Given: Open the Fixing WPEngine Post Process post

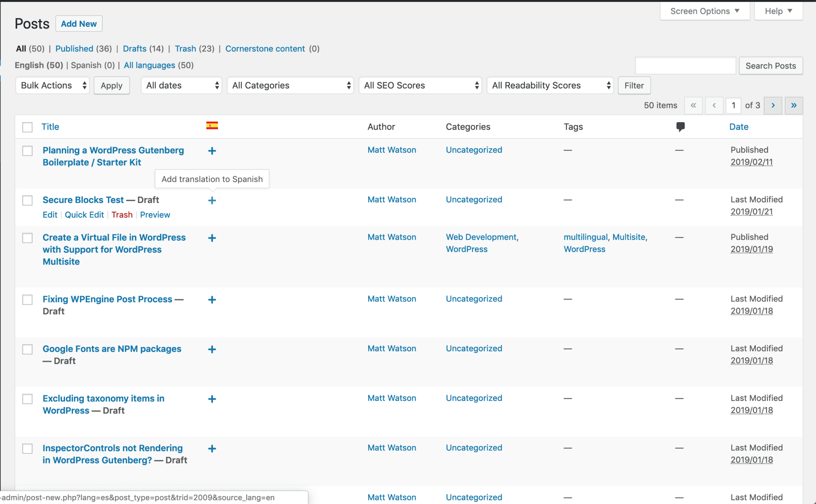Looking at the screenshot, I should coord(108,299).
